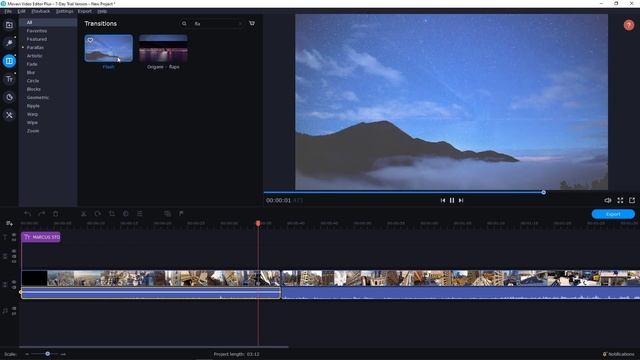Favorite the Flash transition with heart
Image resolution: width=640 pixels, height=360 pixels.
click(90, 40)
